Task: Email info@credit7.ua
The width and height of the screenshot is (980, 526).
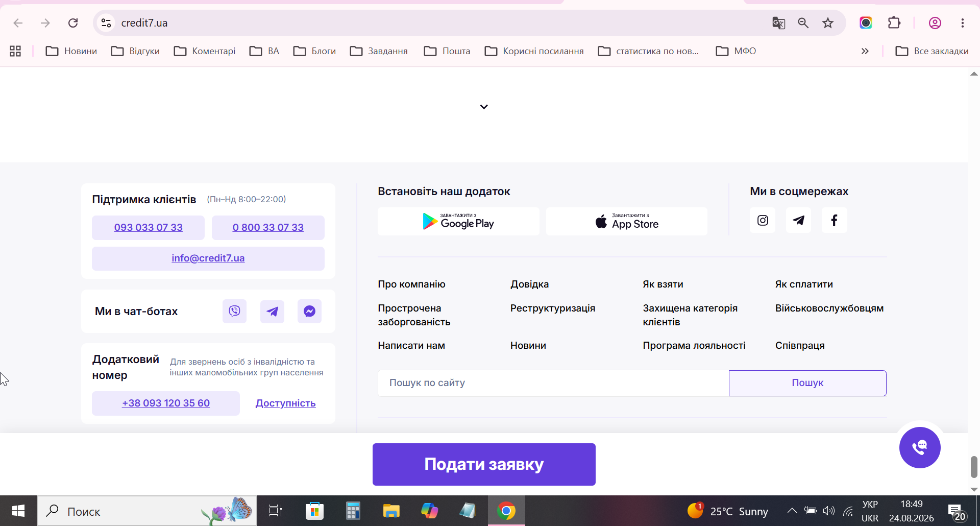Action: pos(208,258)
